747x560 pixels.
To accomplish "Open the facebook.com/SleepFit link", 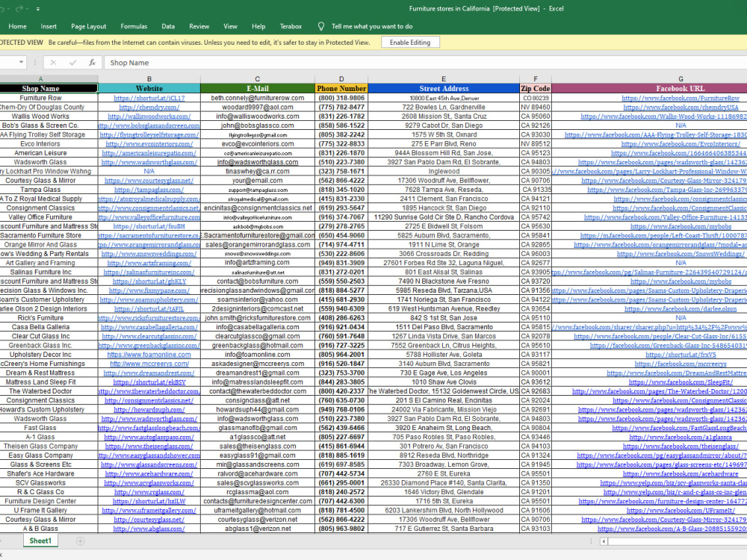I will 681,382.
